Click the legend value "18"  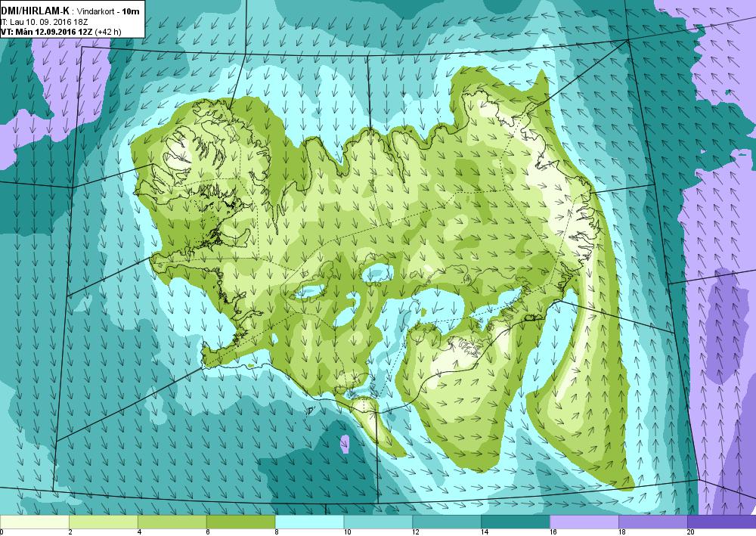pyautogui.click(x=622, y=532)
